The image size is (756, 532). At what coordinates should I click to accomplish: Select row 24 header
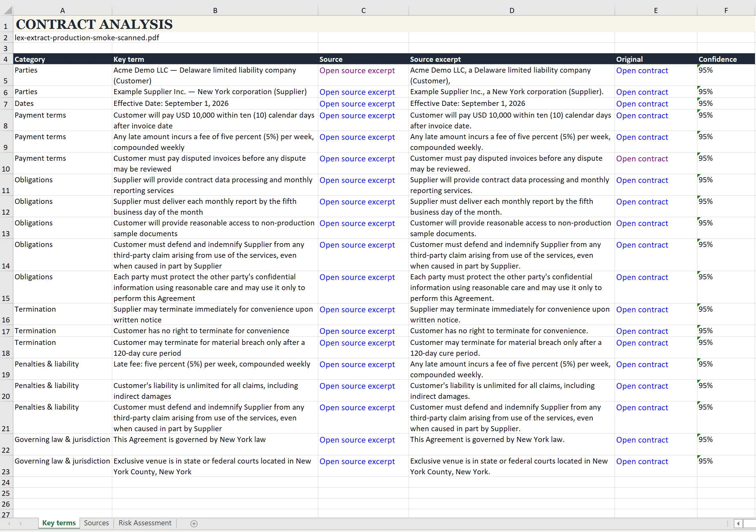6,482
